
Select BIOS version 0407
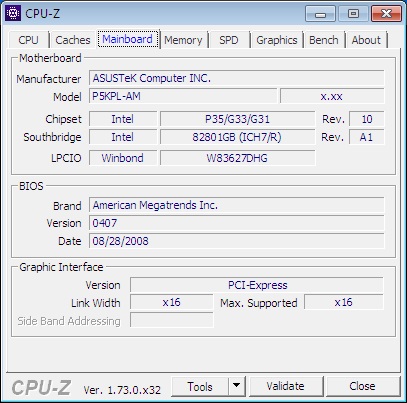pyautogui.click(x=237, y=223)
